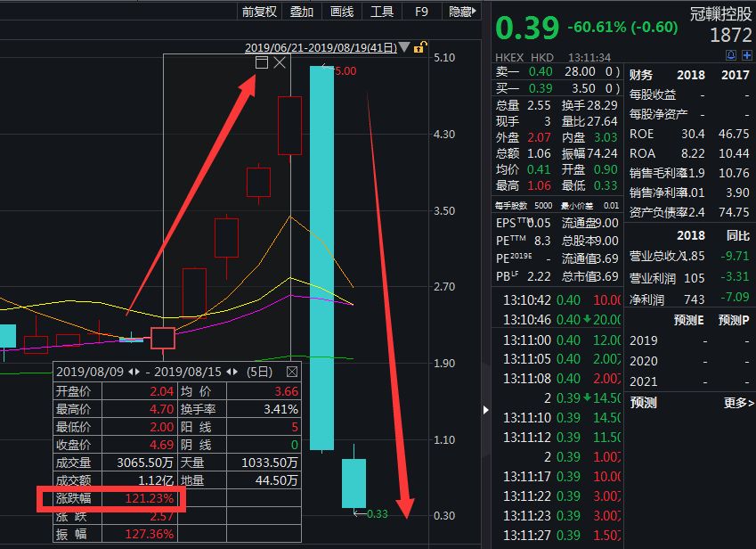Open the 叠加 overlay menu
756x549 pixels.
coord(302,12)
